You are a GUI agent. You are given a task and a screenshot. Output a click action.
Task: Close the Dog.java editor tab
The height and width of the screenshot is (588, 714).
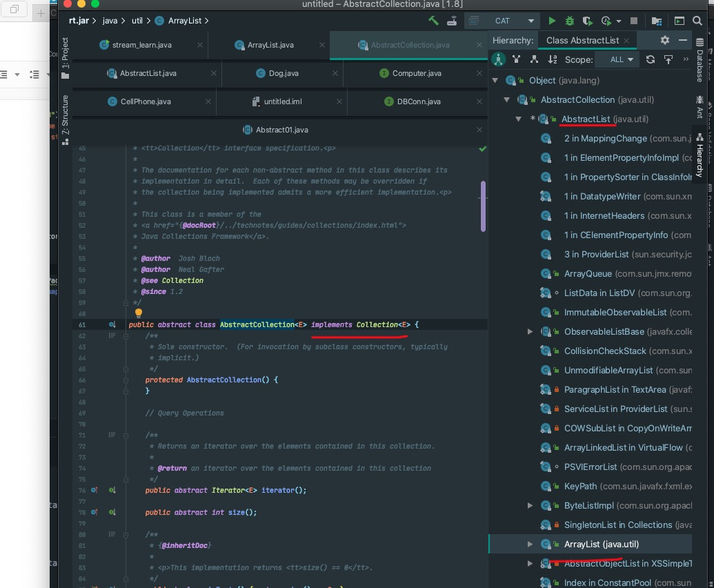(x=335, y=73)
